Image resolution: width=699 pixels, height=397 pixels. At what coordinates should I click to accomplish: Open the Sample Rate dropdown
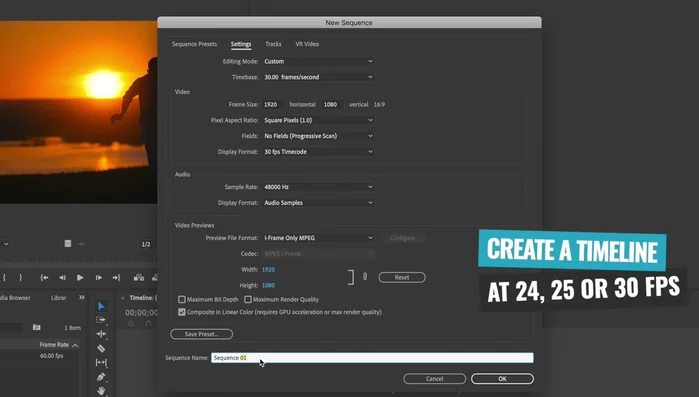[318, 187]
